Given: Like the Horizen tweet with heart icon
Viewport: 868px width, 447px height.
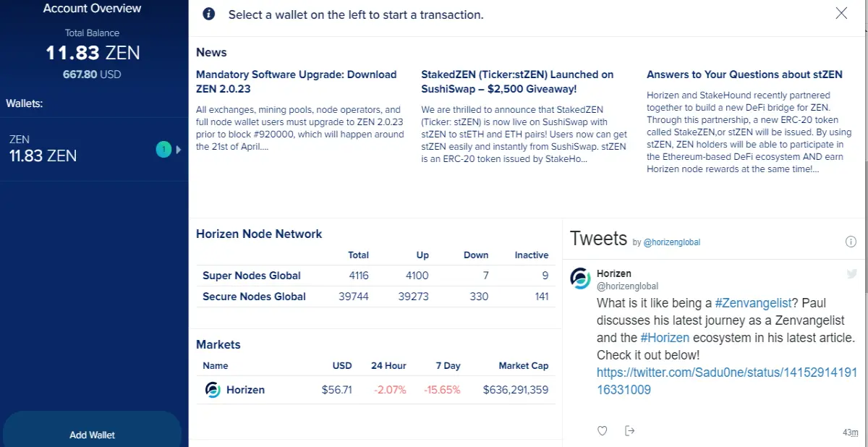Looking at the screenshot, I should click(603, 431).
